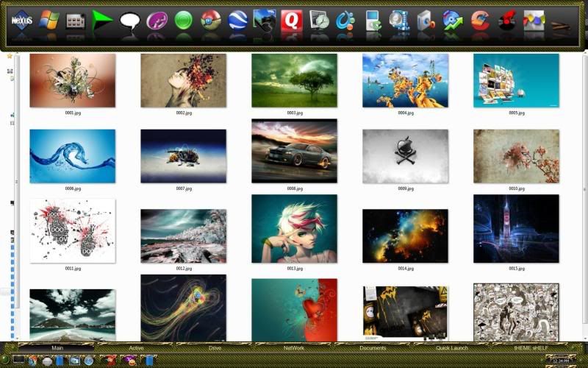This screenshot has height=368, width=588.
Task: Select the 0003.jpg green tree thumbnail
Action: [x=295, y=80]
